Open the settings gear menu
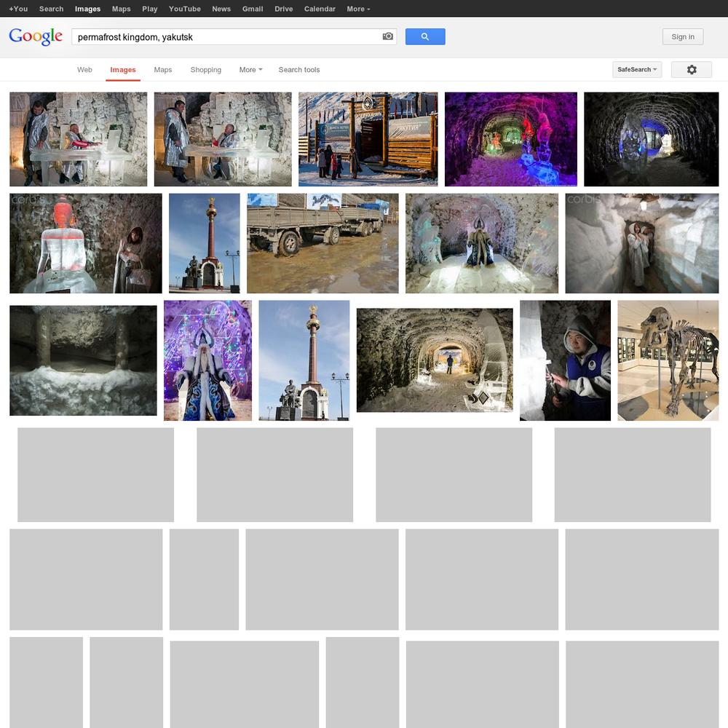The image size is (728, 728). point(692,70)
